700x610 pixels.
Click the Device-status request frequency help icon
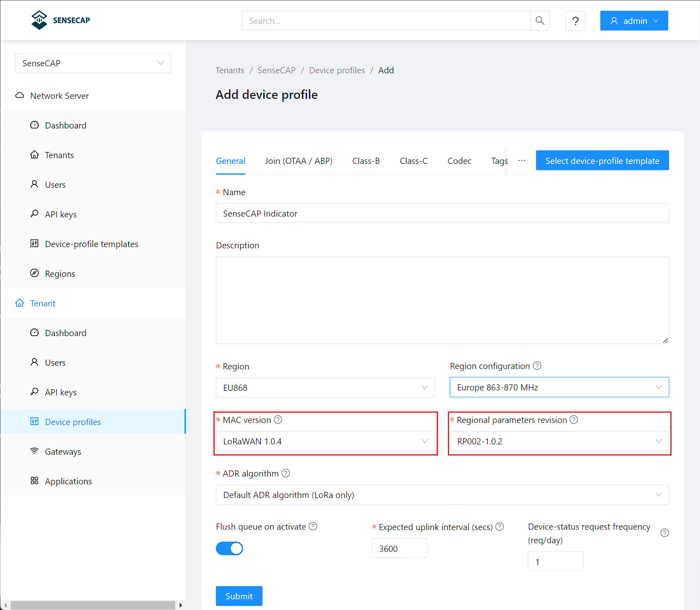[x=665, y=533]
